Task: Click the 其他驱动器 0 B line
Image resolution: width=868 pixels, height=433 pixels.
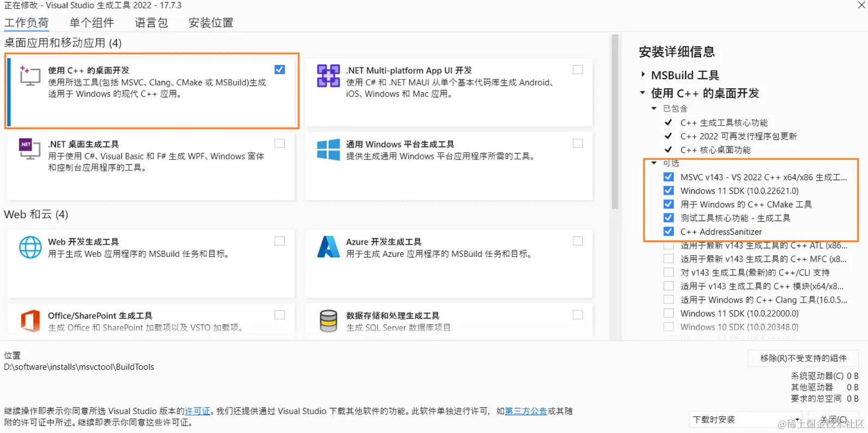Action: point(825,387)
